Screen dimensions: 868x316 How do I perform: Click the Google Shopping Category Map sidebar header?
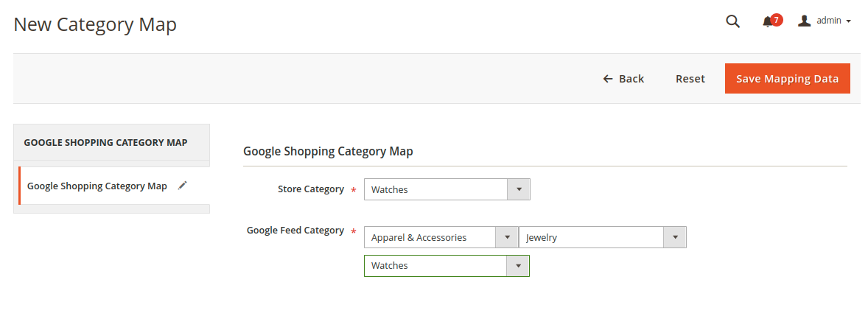coord(105,142)
